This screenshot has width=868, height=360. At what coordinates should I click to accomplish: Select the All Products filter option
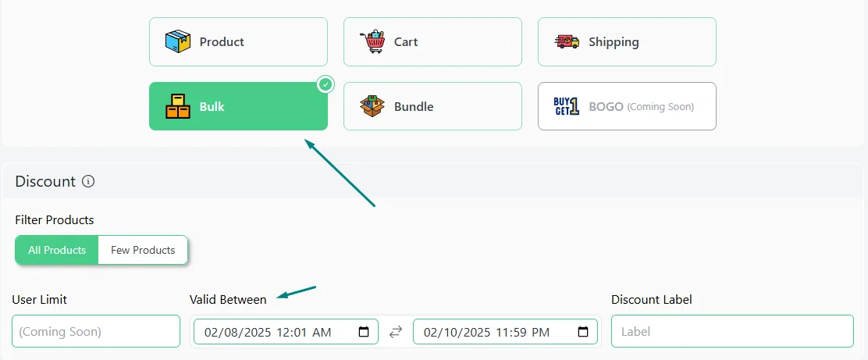tap(57, 250)
